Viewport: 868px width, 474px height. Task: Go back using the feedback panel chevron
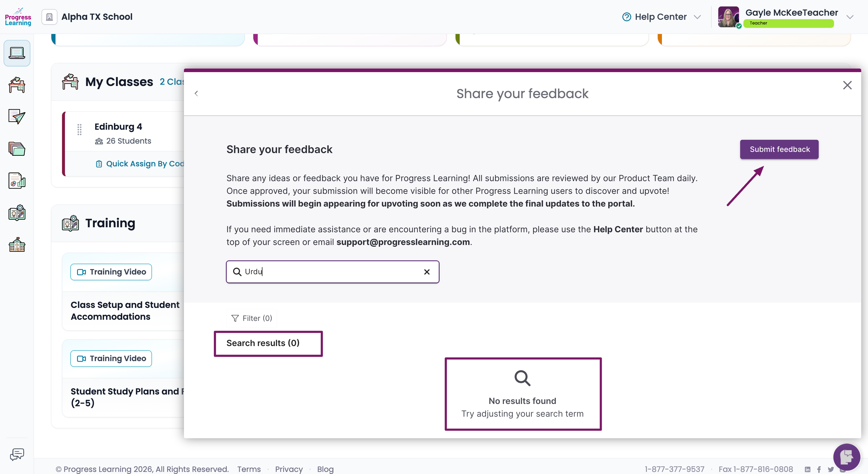click(x=196, y=93)
